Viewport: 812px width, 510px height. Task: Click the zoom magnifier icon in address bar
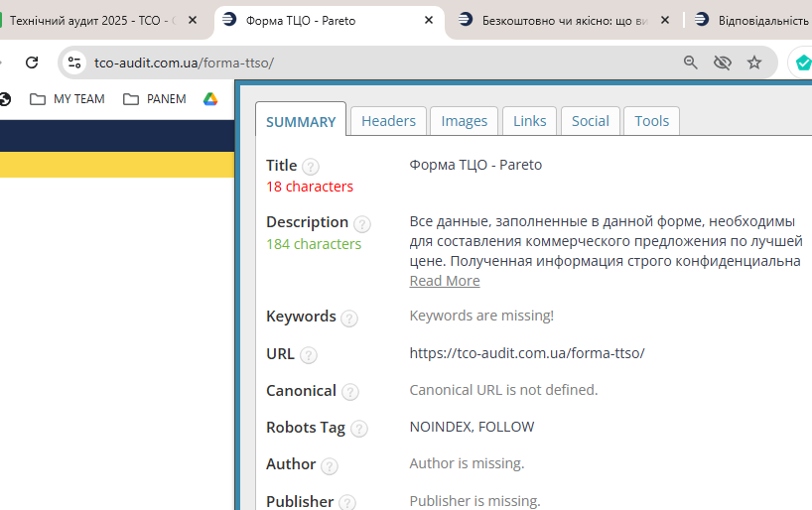point(691,63)
